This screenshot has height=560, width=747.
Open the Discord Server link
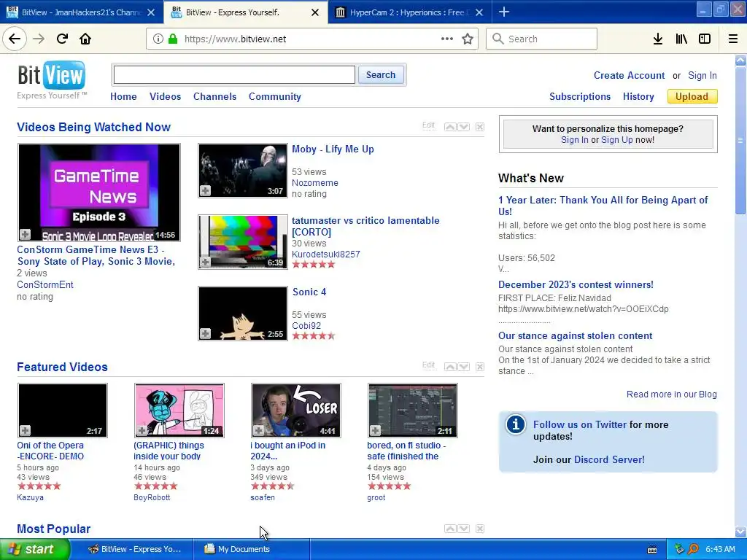pos(609,459)
